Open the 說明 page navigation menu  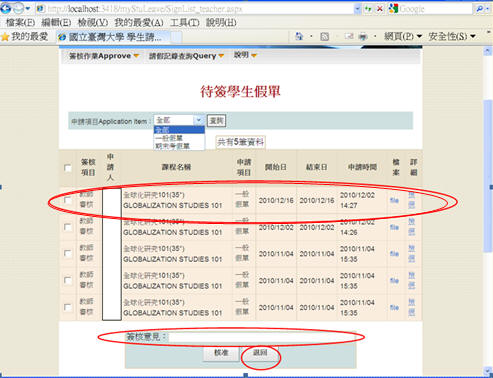[x=245, y=55]
